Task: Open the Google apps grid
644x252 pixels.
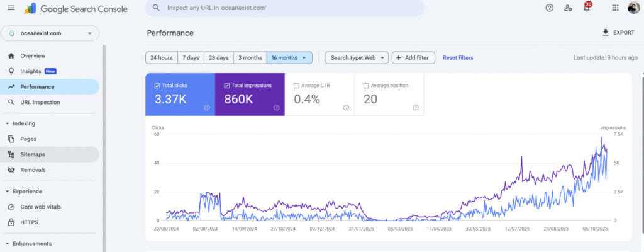Action: pos(615,8)
